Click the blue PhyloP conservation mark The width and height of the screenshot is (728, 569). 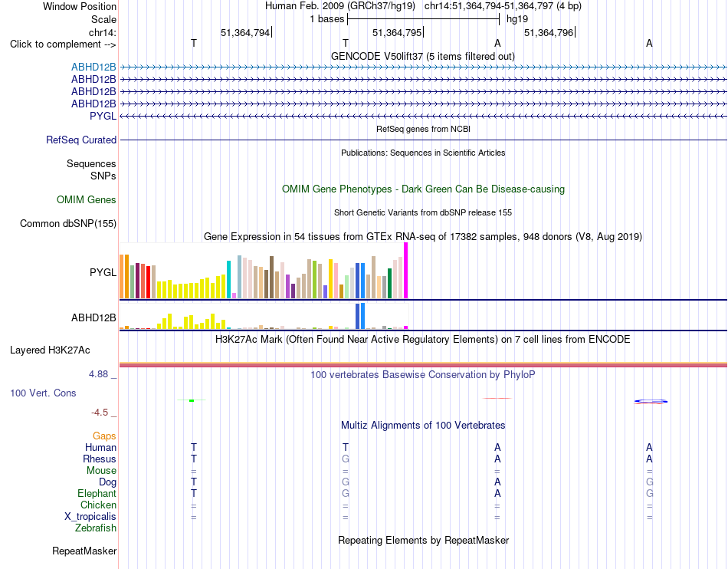pos(651,401)
